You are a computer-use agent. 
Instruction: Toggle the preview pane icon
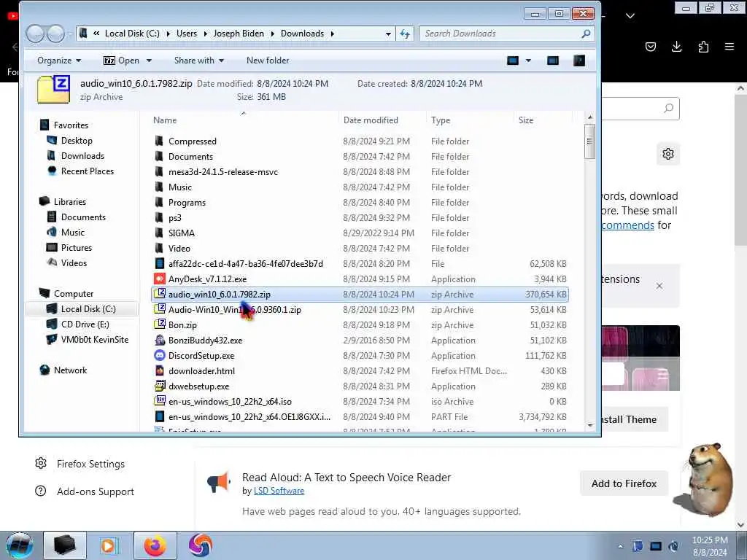click(x=553, y=61)
